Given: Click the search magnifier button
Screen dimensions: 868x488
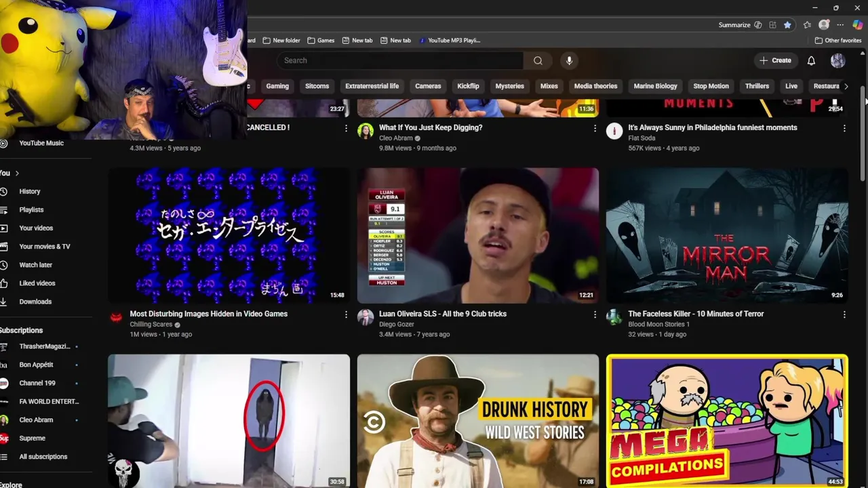Looking at the screenshot, I should click(538, 60).
